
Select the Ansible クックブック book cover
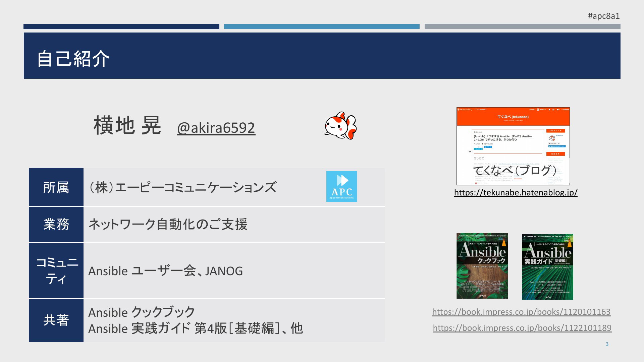[x=482, y=266]
